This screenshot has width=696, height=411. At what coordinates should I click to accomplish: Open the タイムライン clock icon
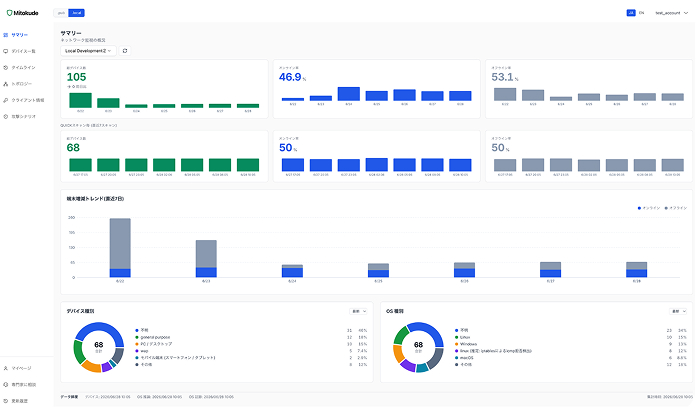6,67
